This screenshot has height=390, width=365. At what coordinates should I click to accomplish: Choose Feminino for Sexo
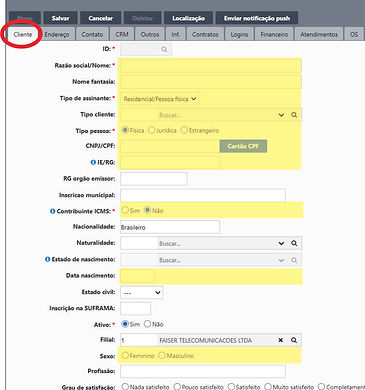pos(125,355)
